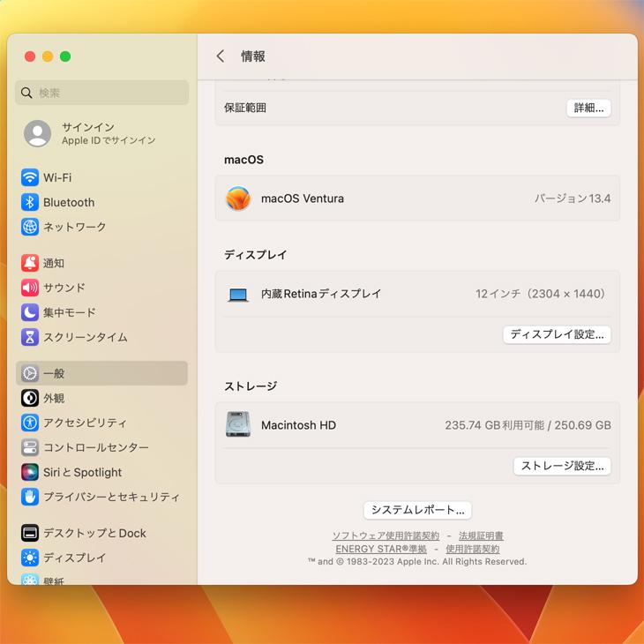Screen dimensions: 644x644
Task: Click the macOS section heading
Action: (x=243, y=160)
